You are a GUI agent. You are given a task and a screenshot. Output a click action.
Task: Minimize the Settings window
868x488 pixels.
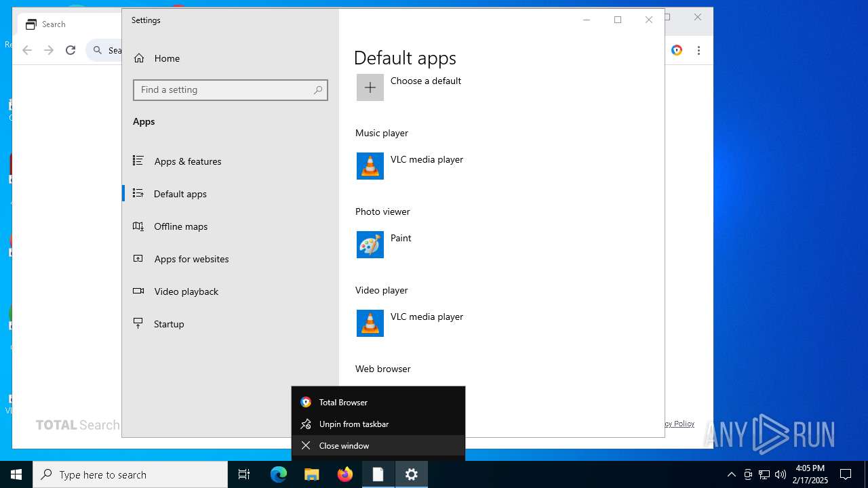[587, 20]
